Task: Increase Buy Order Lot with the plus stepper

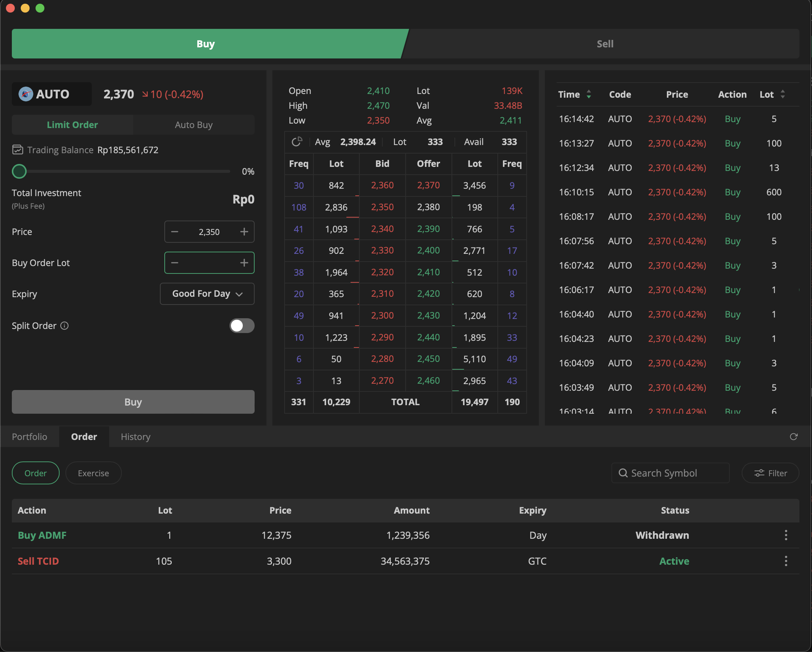Action: 243,262
